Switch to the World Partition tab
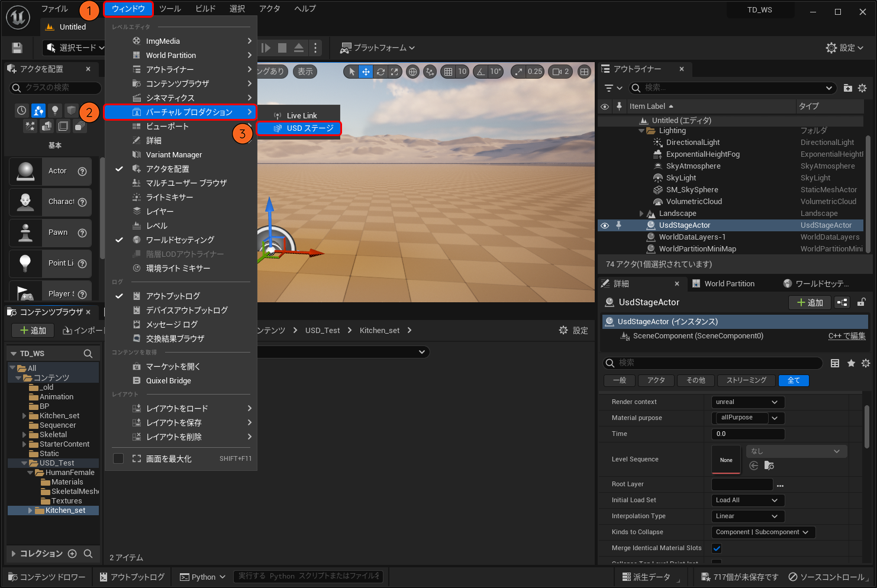 point(729,284)
